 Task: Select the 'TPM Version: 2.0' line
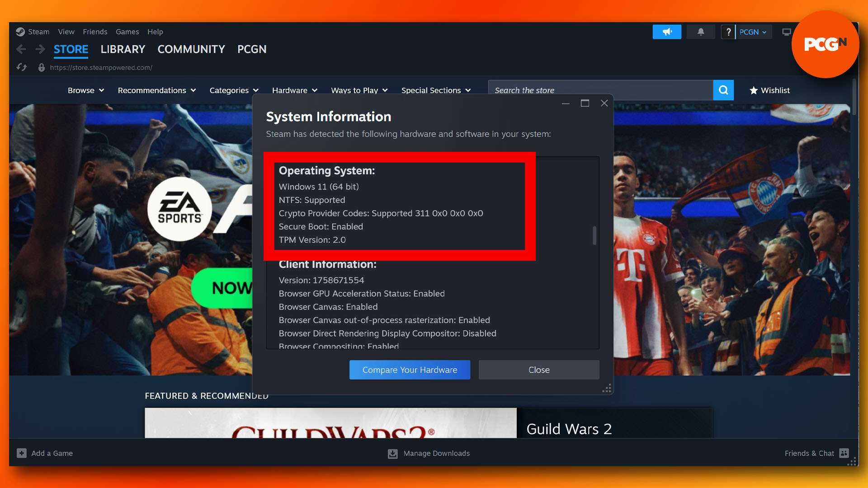[x=312, y=240]
